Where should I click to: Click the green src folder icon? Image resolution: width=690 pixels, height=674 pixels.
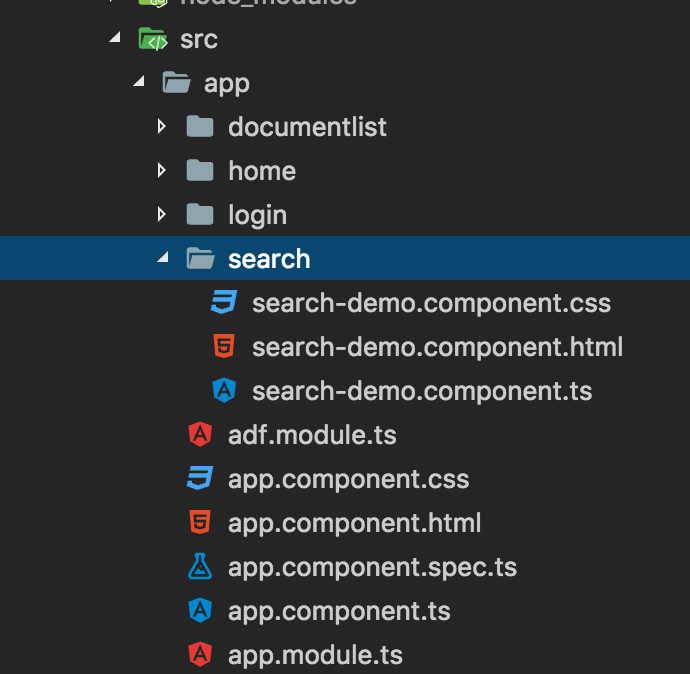click(152, 40)
